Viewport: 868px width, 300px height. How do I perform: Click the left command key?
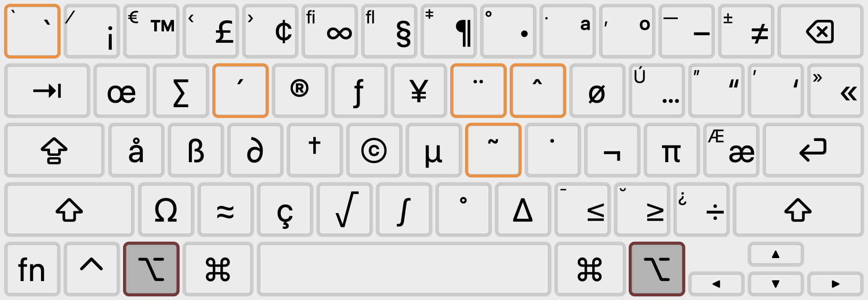click(218, 269)
